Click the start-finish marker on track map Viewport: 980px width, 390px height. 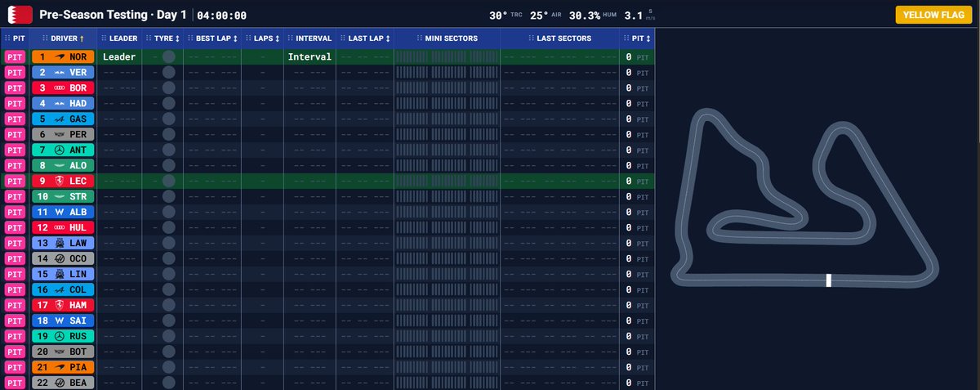click(x=829, y=280)
